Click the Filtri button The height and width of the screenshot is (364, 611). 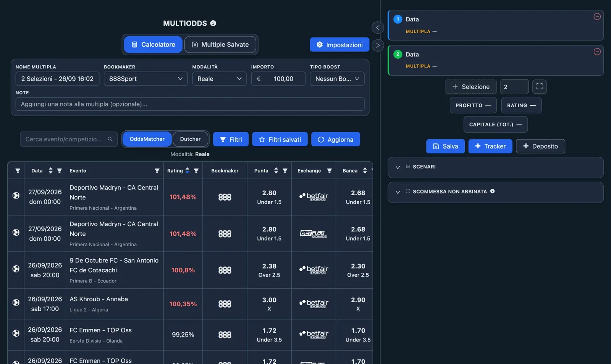(x=231, y=139)
